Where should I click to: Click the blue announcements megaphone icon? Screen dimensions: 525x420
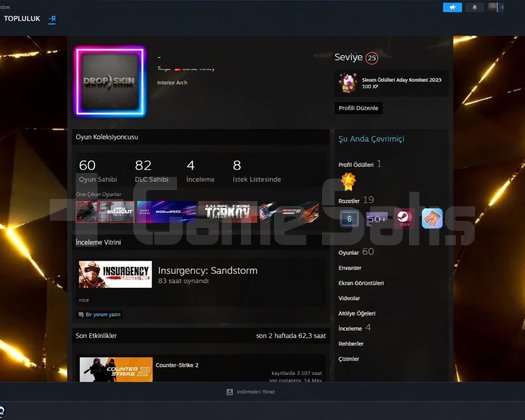452,7
